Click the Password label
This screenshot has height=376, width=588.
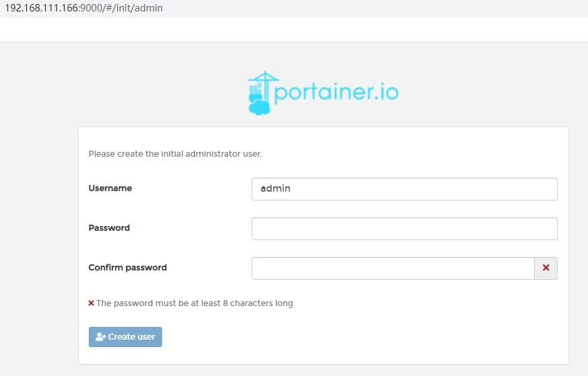(x=109, y=228)
